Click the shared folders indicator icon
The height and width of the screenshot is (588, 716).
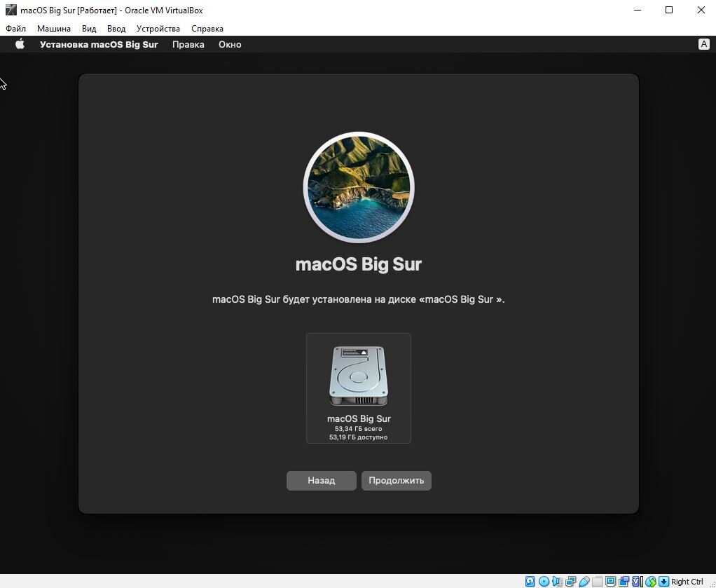[x=598, y=582]
